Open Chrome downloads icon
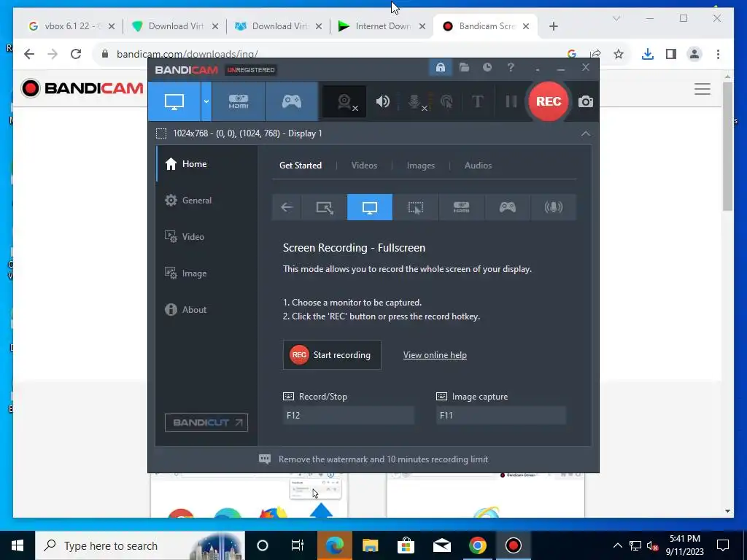Screen dimensions: 747x560 (648, 54)
